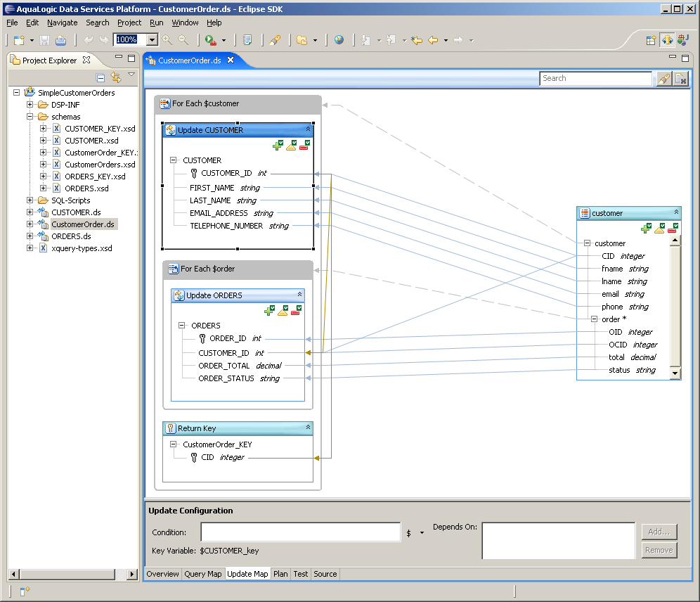Click the Back navigation arrow icon
700x602 pixels.
click(x=433, y=40)
